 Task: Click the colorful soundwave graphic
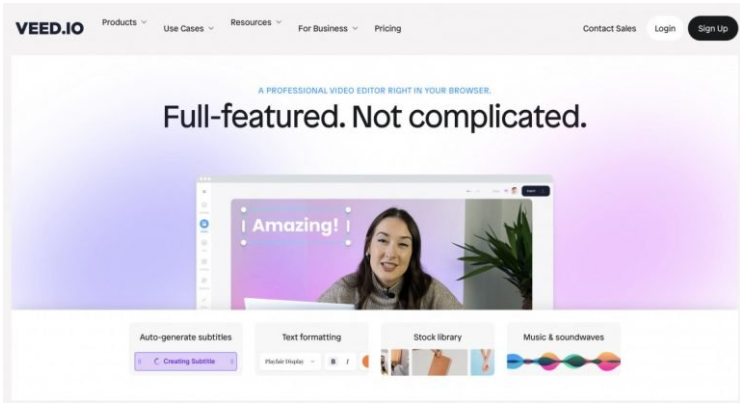[563, 362]
